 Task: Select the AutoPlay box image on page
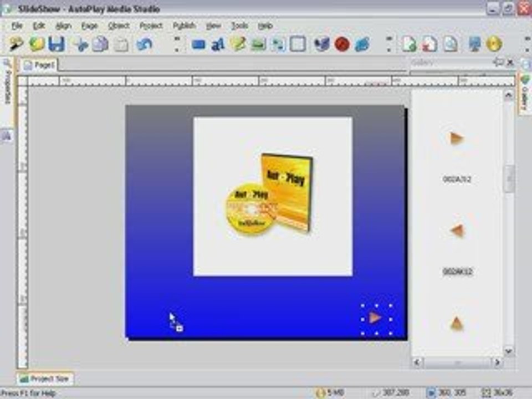point(273,196)
